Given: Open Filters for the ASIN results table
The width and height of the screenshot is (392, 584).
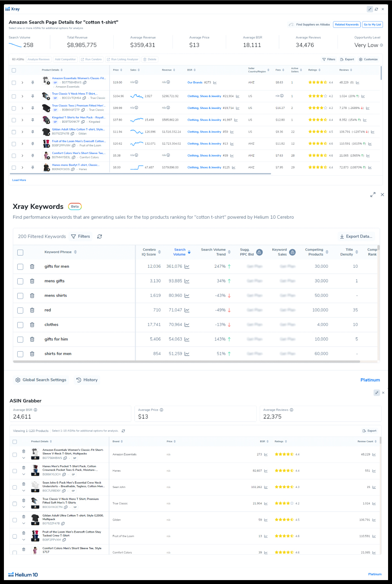Looking at the screenshot, I should 329,59.
